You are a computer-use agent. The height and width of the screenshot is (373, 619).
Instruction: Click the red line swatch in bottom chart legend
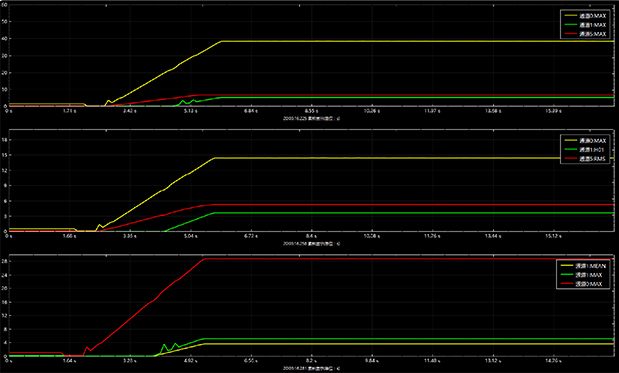[x=566, y=284]
